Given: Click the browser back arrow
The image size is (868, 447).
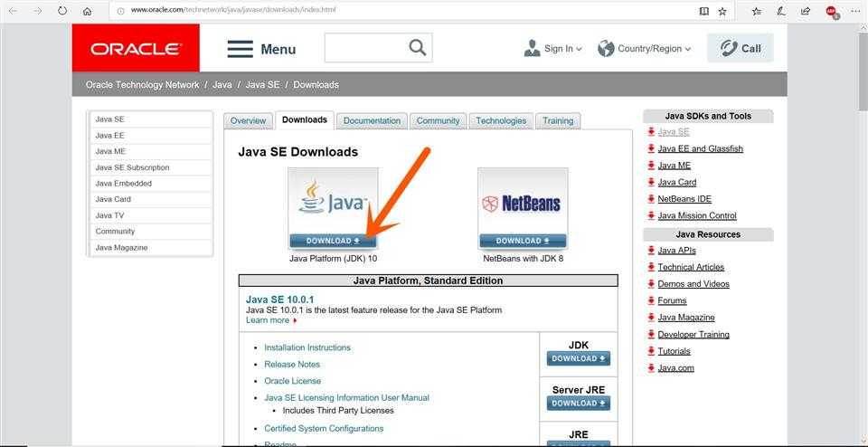Looking at the screenshot, I should pyautogui.click(x=14, y=11).
